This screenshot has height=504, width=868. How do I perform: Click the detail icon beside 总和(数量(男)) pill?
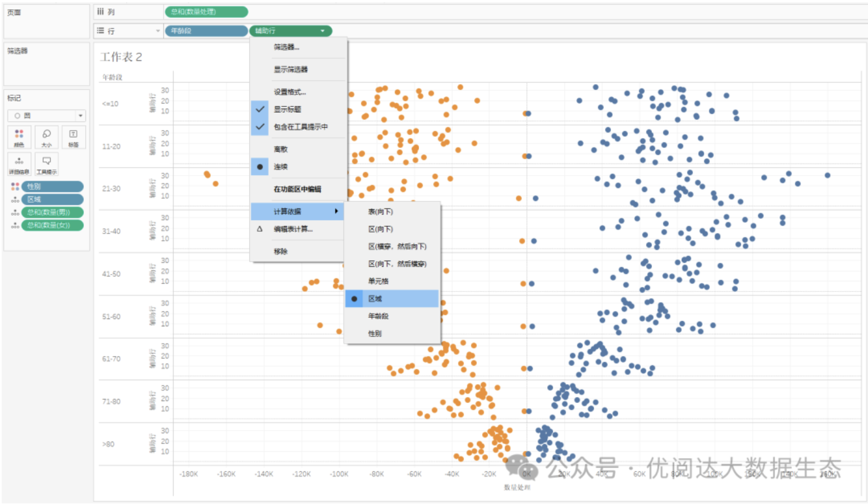coord(15,212)
